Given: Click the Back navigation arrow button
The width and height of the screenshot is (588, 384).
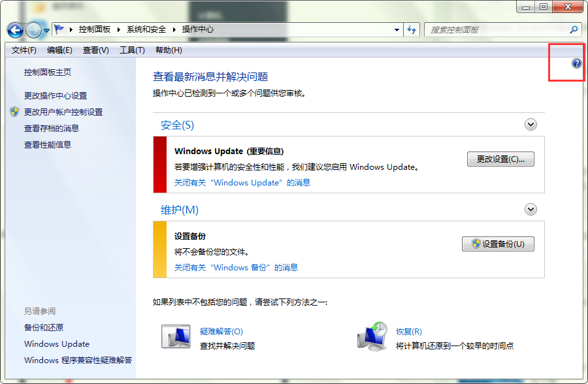Looking at the screenshot, I should pyautogui.click(x=16, y=30).
